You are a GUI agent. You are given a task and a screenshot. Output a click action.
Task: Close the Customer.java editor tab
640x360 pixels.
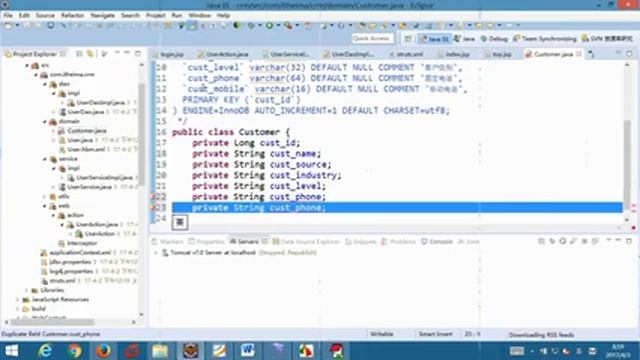(x=579, y=54)
